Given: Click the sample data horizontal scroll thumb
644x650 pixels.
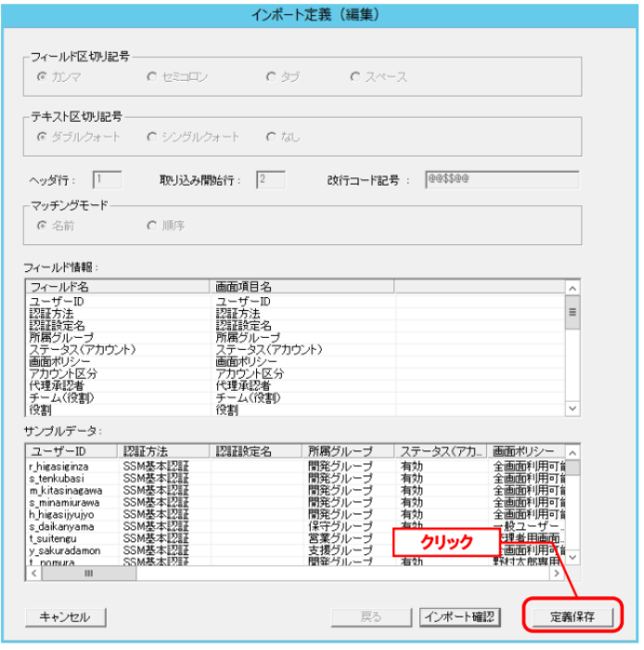Looking at the screenshot, I should pos(89,573).
